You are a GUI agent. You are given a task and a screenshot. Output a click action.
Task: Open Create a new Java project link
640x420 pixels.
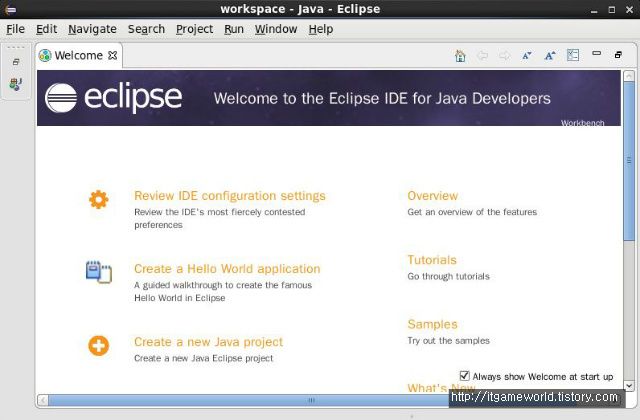coord(208,342)
